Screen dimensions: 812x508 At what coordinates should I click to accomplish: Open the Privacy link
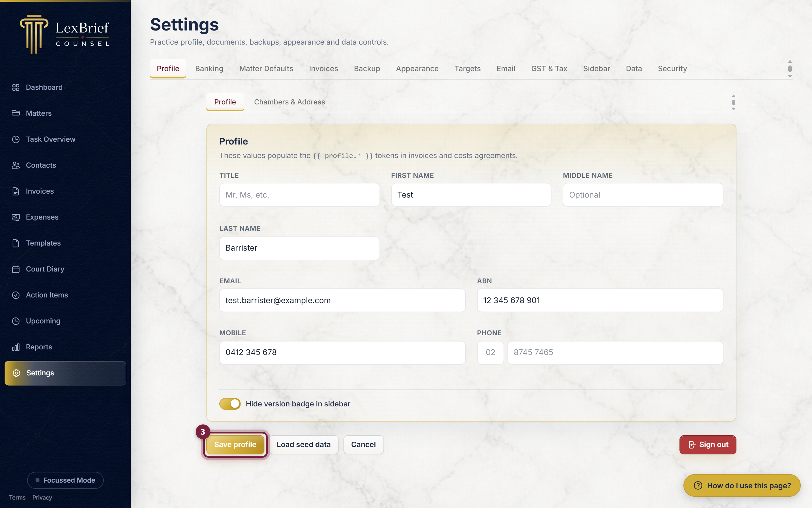tap(42, 498)
